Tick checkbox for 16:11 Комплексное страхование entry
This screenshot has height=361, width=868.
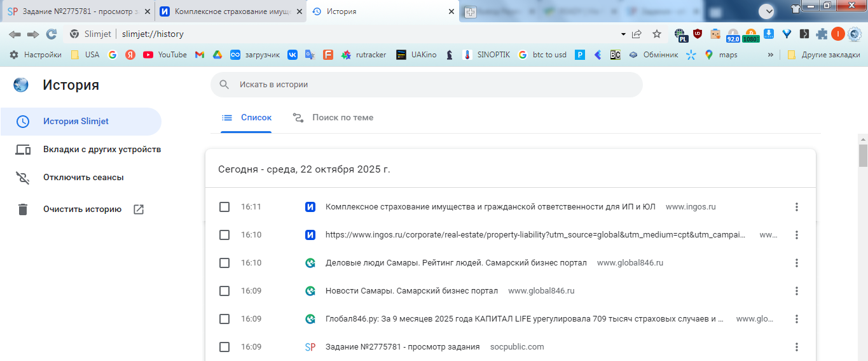[x=224, y=207]
